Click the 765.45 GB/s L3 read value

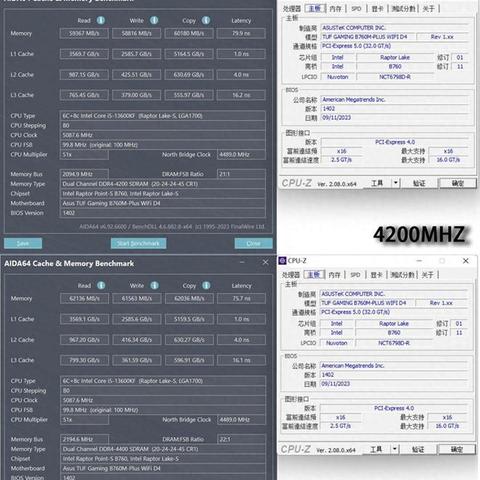point(84,95)
